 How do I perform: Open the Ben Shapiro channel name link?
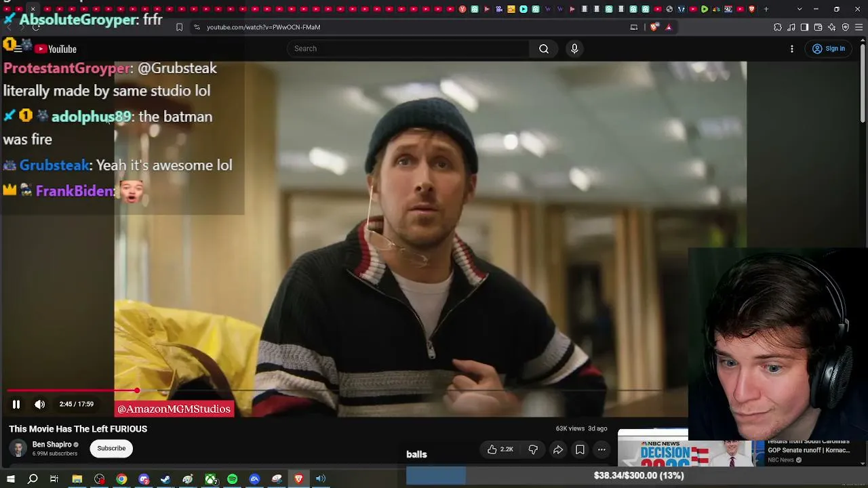(52, 445)
